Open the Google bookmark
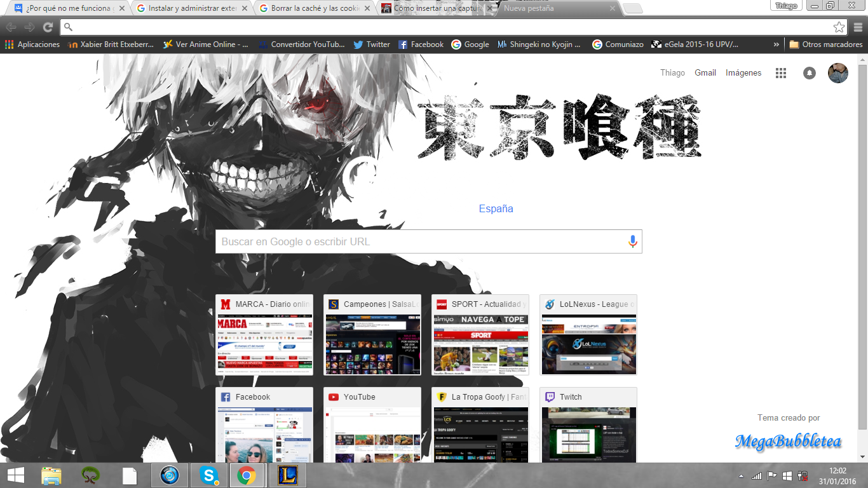 (x=470, y=44)
